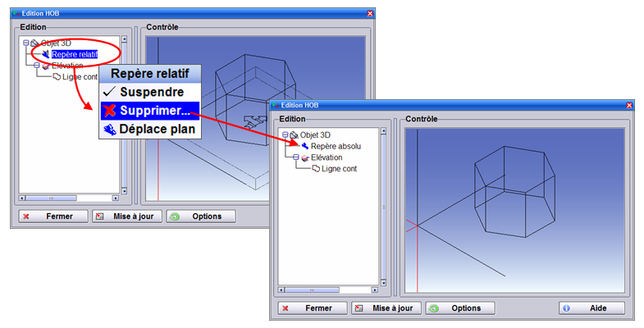Viewport: 644px width, 328px height.
Task: Select the Repère relatif tree item
Action: [x=75, y=54]
